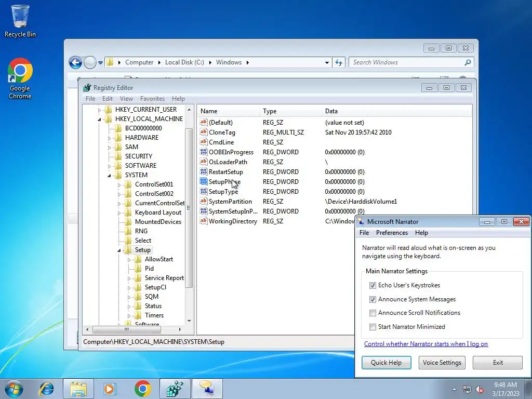Open the recent pages dropdown arrow in Explorer

click(100, 62)
